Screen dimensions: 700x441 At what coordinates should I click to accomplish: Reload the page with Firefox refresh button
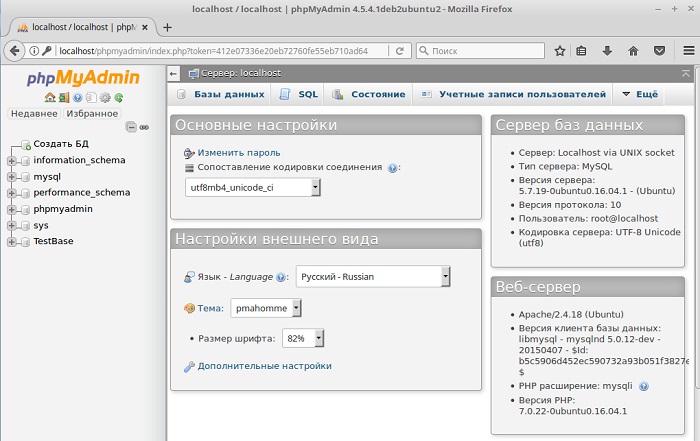click(x=400, y=51)
